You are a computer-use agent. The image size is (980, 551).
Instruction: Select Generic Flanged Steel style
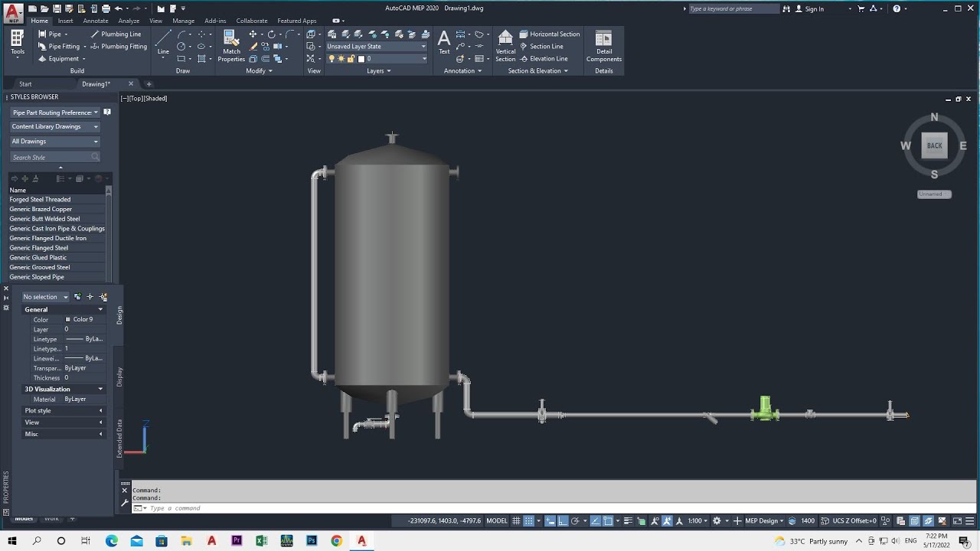pos(38,248)
